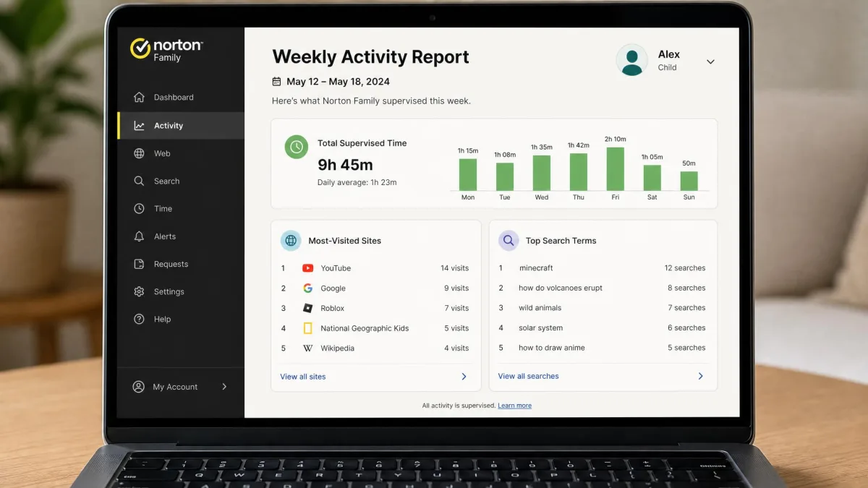Select the Thursday 1h 42m bar
The height and width of the screenshot is (488, 868).
579,171
